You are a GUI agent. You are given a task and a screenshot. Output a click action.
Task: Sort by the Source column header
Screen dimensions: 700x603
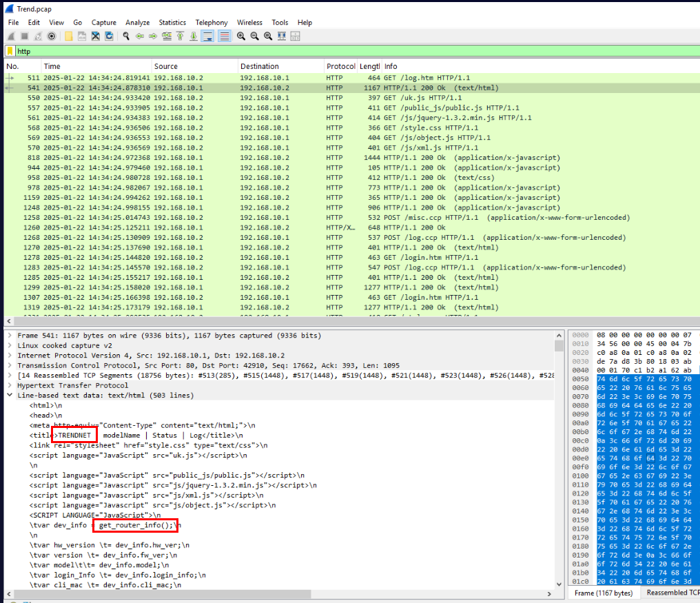pos(195,66)
